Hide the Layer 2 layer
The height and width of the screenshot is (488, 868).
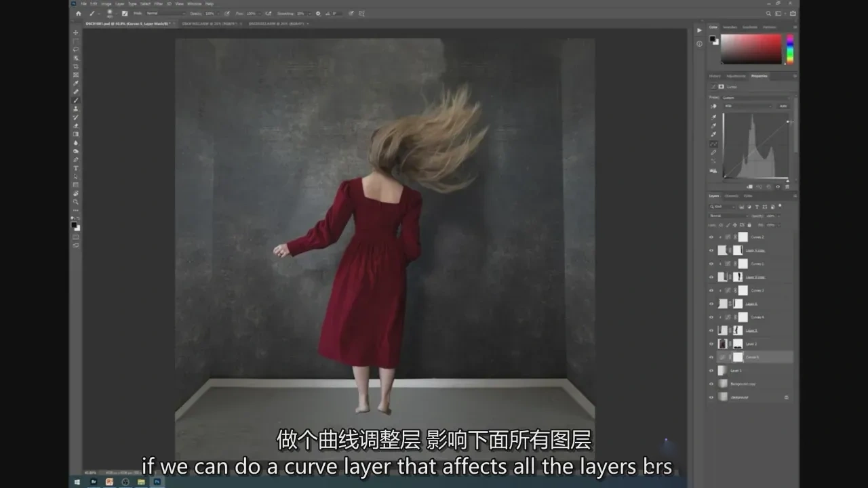click(711, 344)
